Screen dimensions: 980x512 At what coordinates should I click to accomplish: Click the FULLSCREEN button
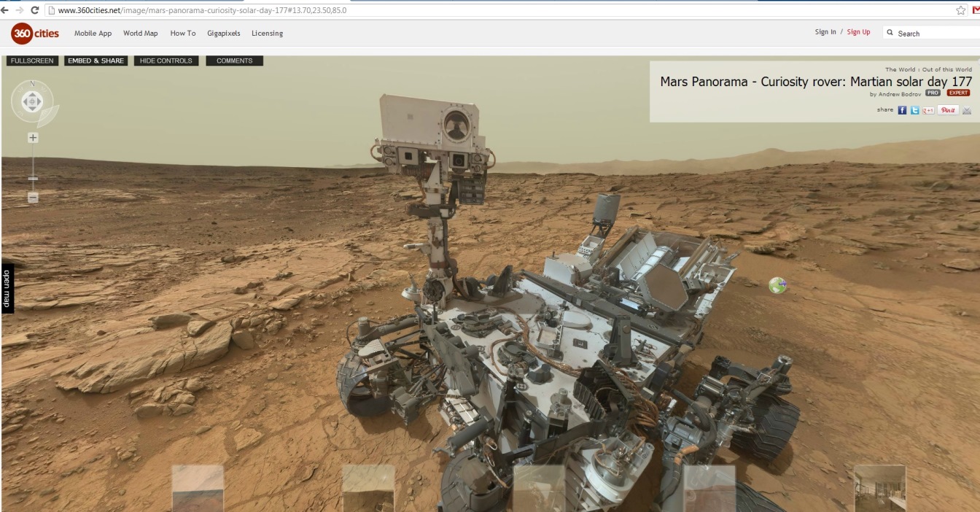32,61
